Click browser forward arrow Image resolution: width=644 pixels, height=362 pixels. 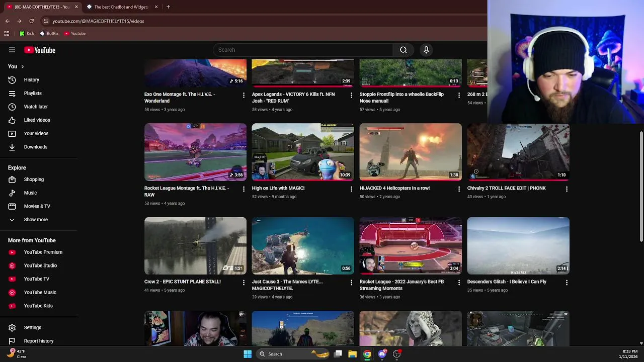(19, 21)
